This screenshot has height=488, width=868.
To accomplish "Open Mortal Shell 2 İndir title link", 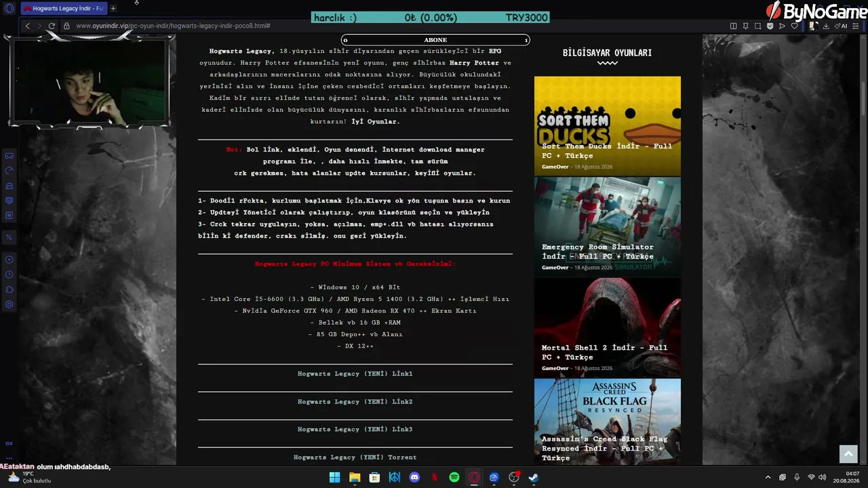I will (604, 352).
